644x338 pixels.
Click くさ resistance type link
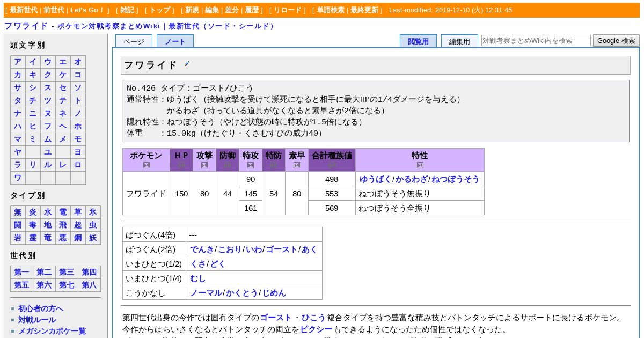click(197, 264)
